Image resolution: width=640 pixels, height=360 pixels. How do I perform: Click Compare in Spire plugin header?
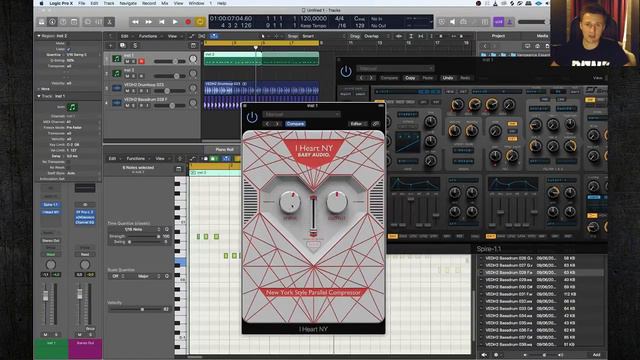click(389, 78)
